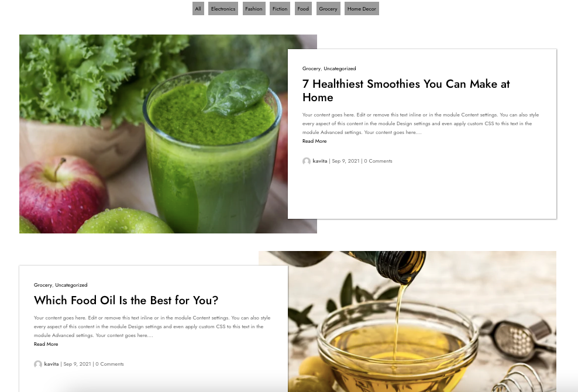Screen dimensions: 578x392
Task: Open the green smoothie featured image
Action: 153,134
